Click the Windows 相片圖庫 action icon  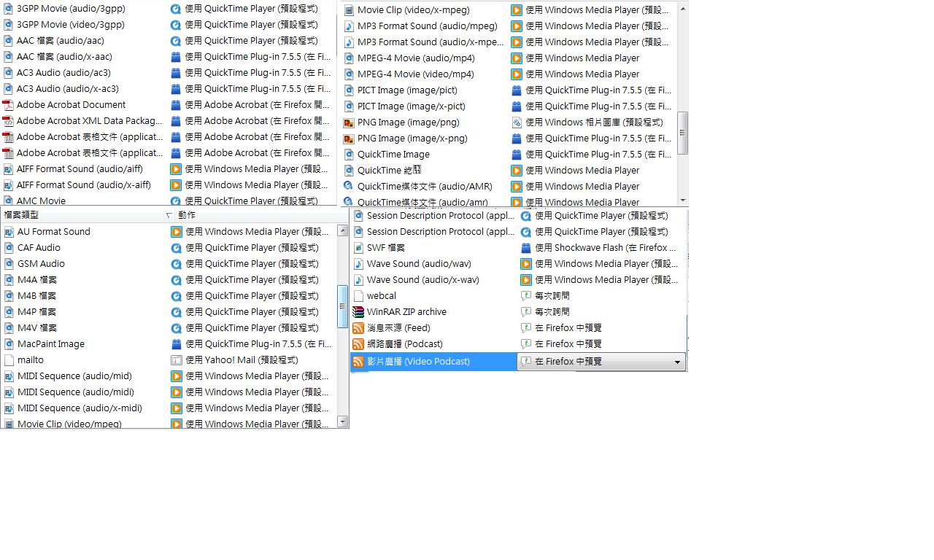pos(517,122)
